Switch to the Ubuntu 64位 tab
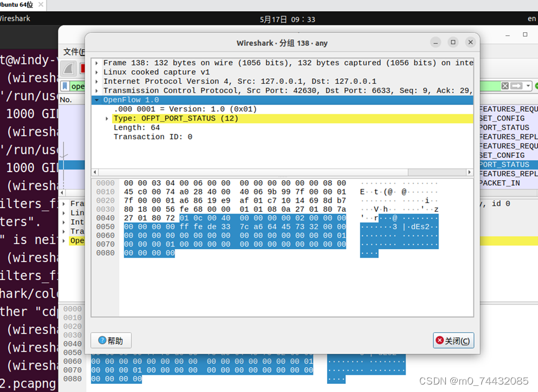The width and height of the screenshot is (538, 392). tap(17, 4)
